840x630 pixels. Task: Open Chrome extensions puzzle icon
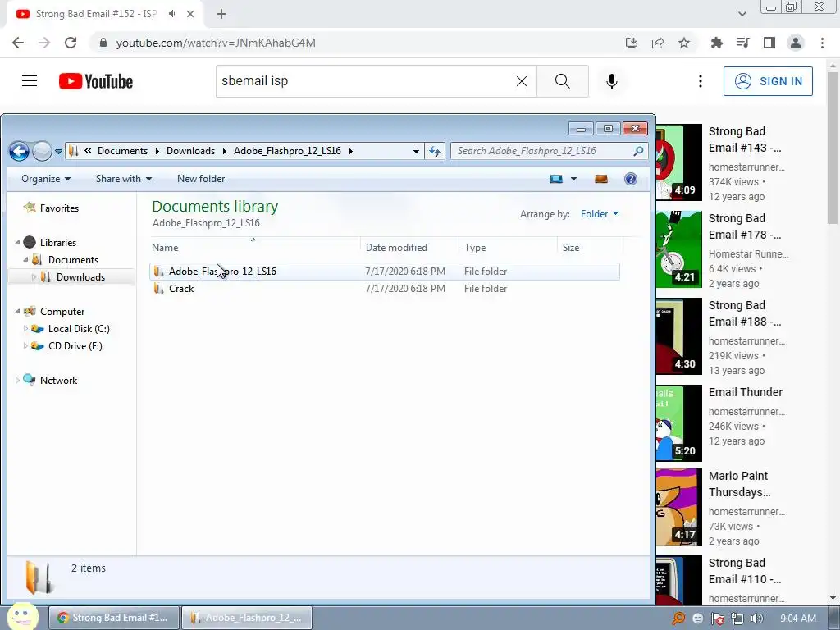(717, 43)
